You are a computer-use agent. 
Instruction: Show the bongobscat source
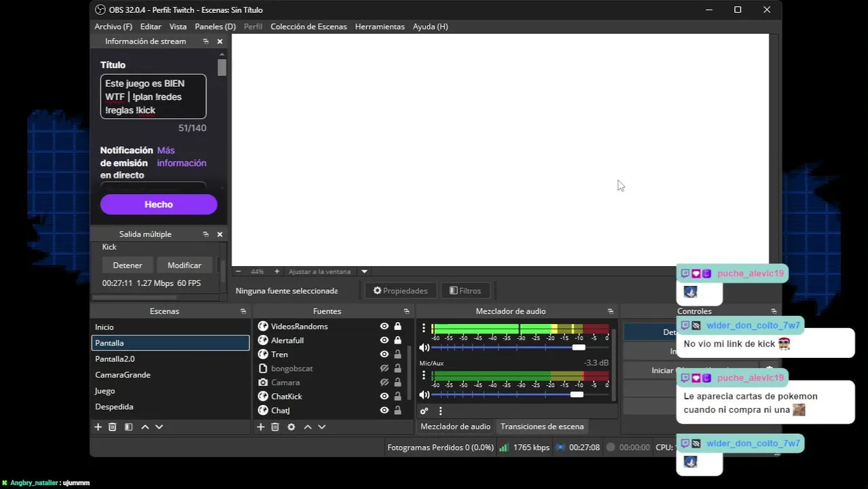[384, 369]
